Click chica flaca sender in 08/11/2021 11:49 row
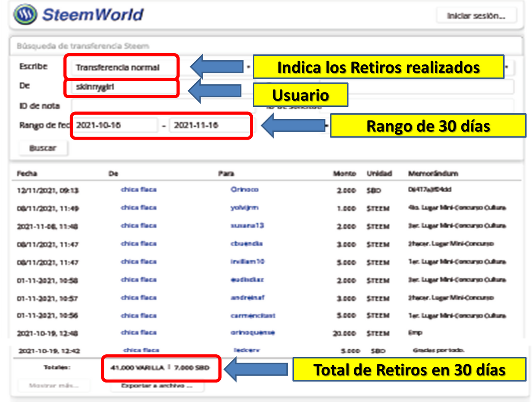 [139, 207]
